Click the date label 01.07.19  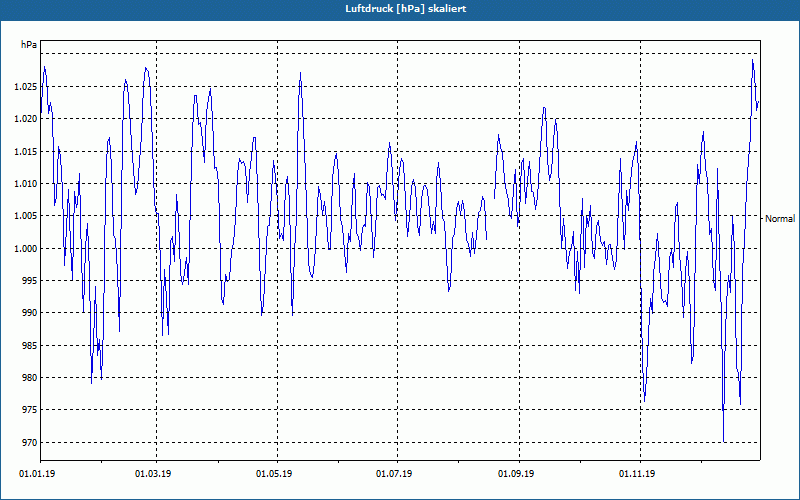tap(394, 474)
